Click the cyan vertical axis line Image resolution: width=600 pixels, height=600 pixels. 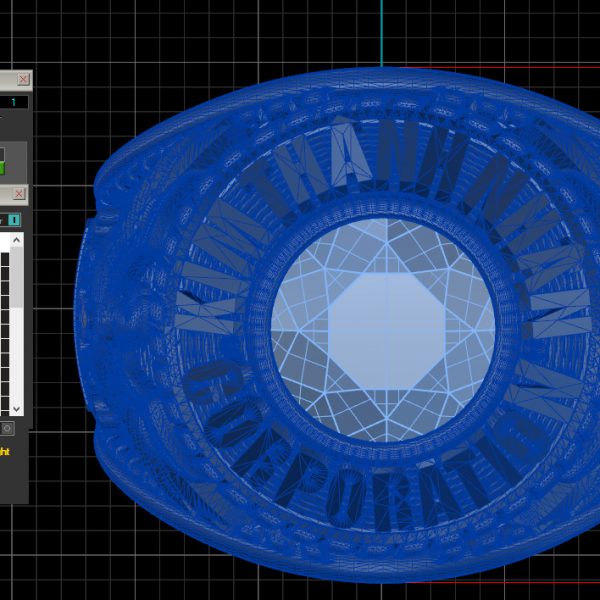tap(381, 30)
